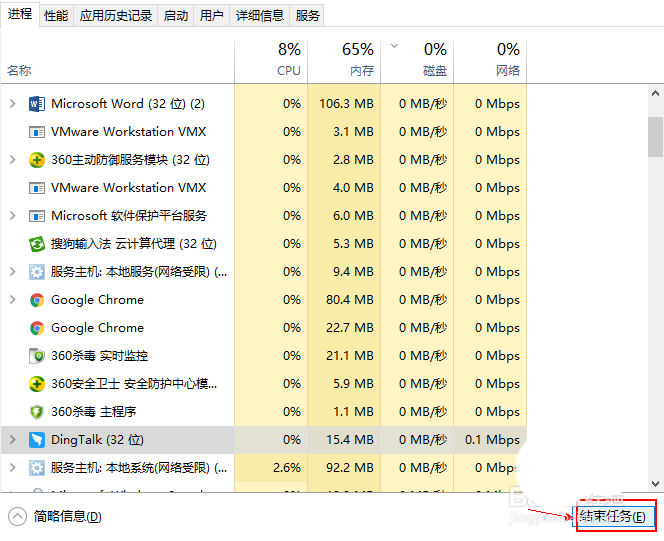Switch to the 用户 tab
This screenshot has height=541, width=664.
click(211, 16)
